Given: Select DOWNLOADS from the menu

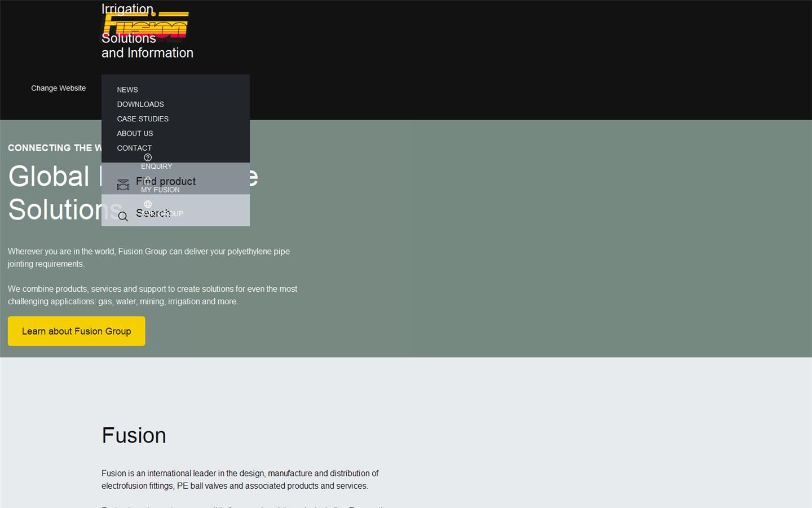Looking at the screenshot, I should [x=140, y=104].
